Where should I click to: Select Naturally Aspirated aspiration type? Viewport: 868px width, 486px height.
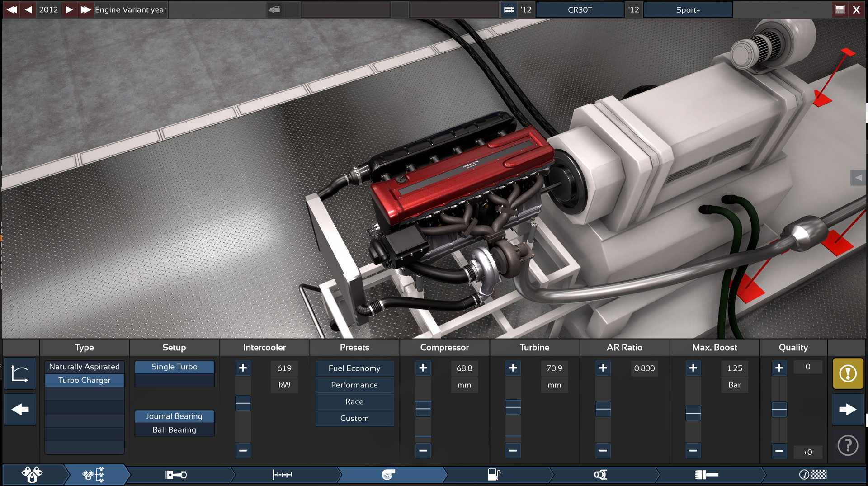[84, 367]
